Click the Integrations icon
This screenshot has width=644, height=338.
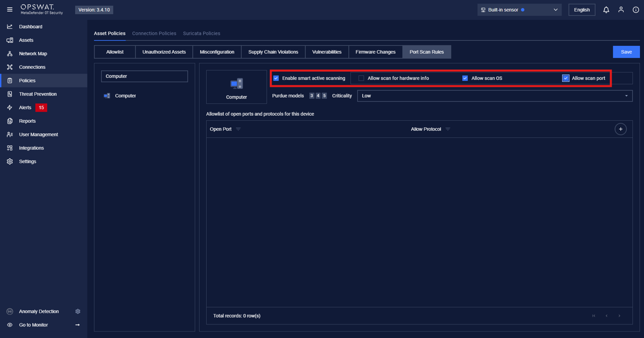pos(10,148)
